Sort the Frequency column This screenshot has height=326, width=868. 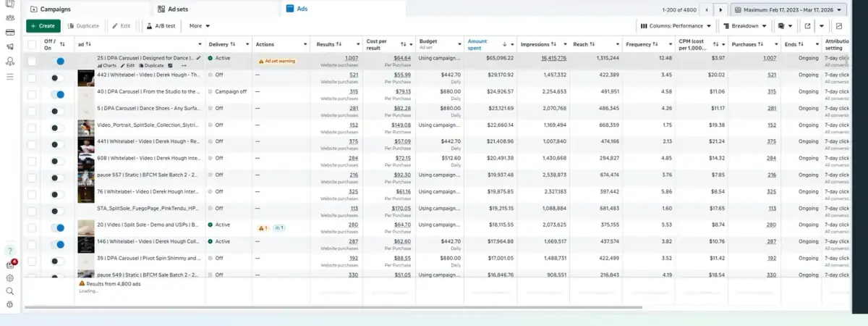pos(657,44)
